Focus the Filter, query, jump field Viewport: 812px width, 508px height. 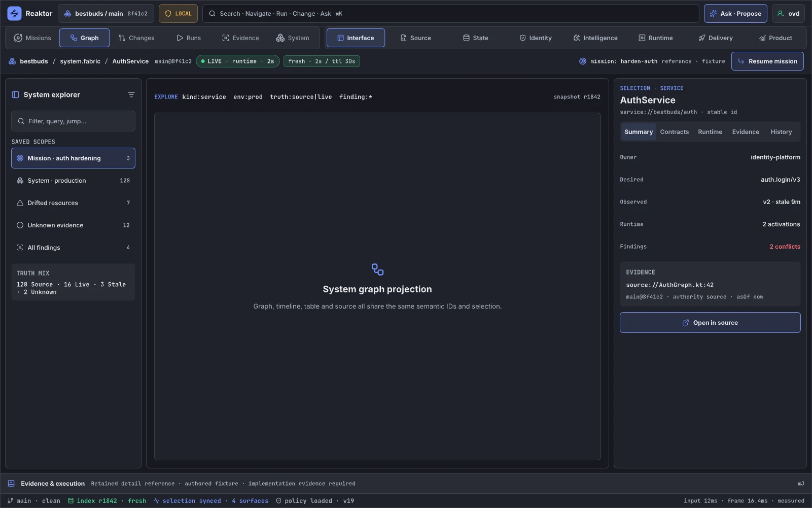coord(73,121)
